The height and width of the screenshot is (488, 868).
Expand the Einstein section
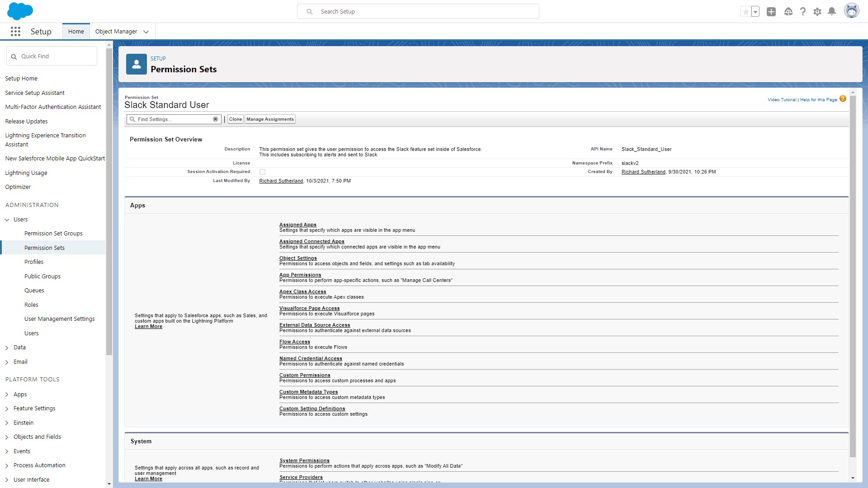click(x=7, y=423)
